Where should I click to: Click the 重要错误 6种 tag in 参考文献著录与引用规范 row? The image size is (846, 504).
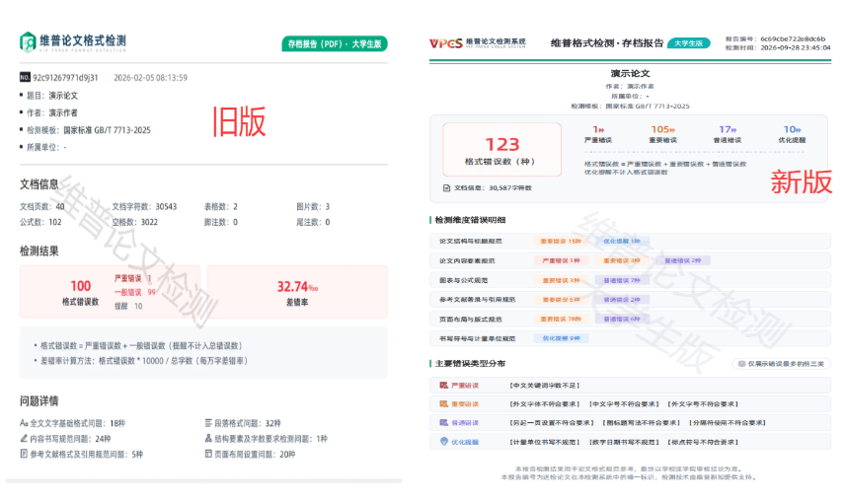coord(561,299)
